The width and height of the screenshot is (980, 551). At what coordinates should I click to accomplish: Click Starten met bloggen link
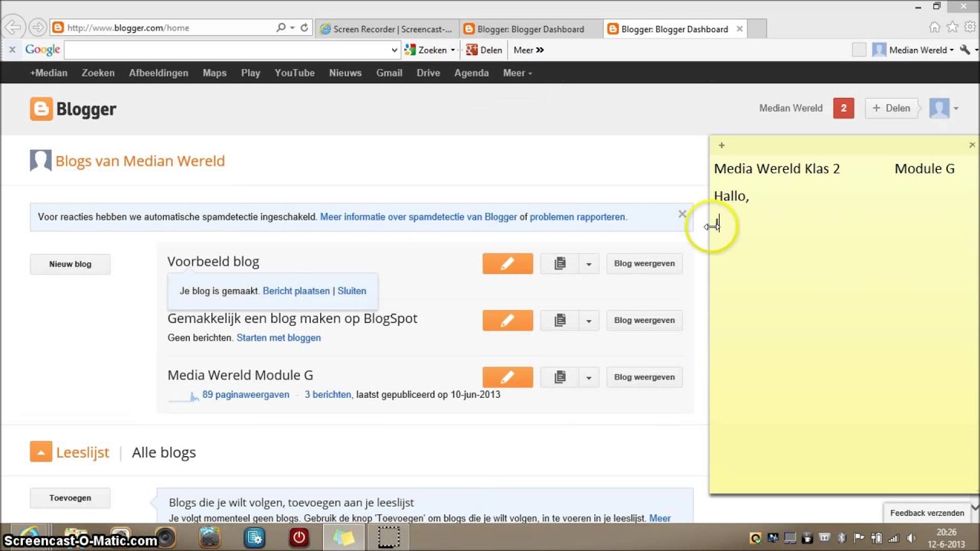(279, 337)
